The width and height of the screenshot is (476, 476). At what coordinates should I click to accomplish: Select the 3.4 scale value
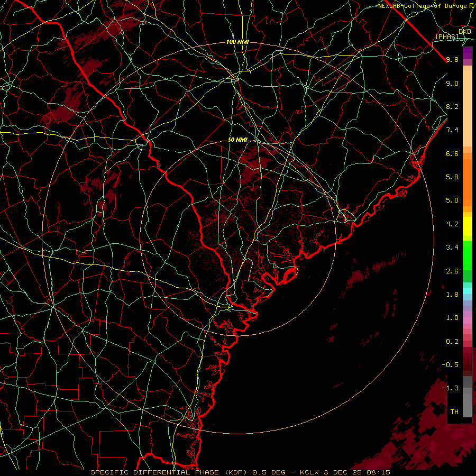click(x=452, y=248)
